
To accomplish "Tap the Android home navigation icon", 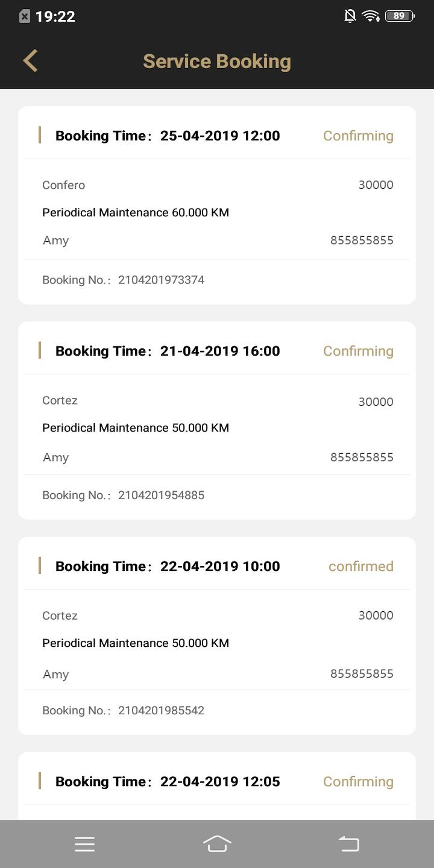I will coord(217,844).
